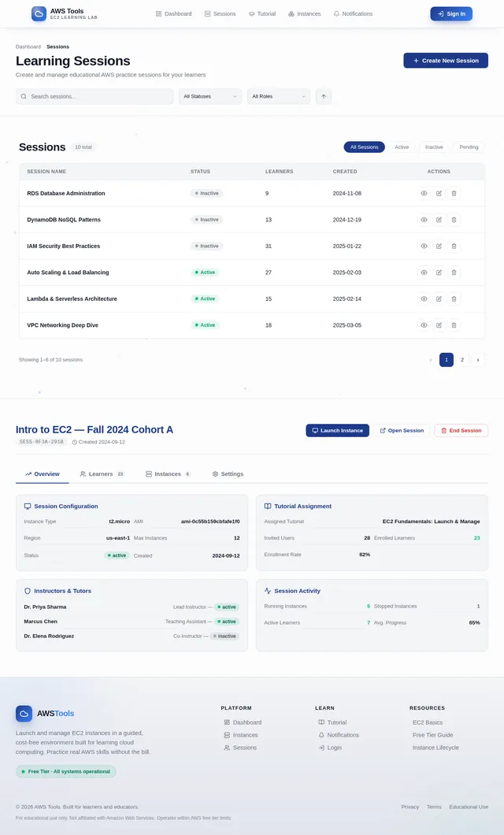Delete the VPC Networking Deep Dive session
Image resolution: width=504 pixels, height=835 pixels.
pyautogui.click(x=454, y=325)
